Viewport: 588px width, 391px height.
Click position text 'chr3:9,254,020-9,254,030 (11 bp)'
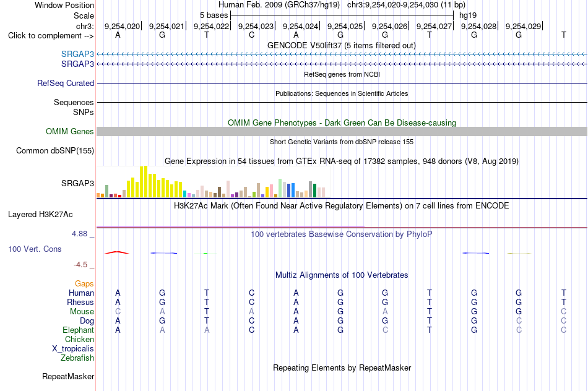(406, 5)
